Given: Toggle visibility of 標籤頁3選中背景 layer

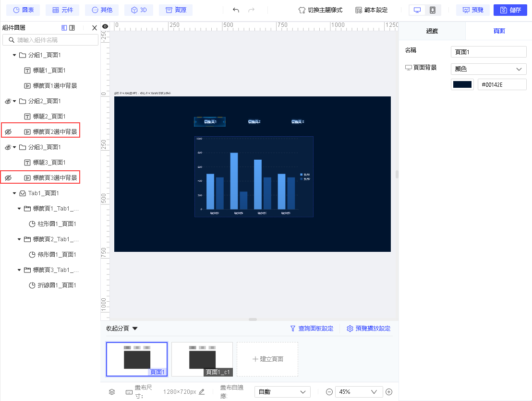Looking at the screenshot, I should (8, 178).
